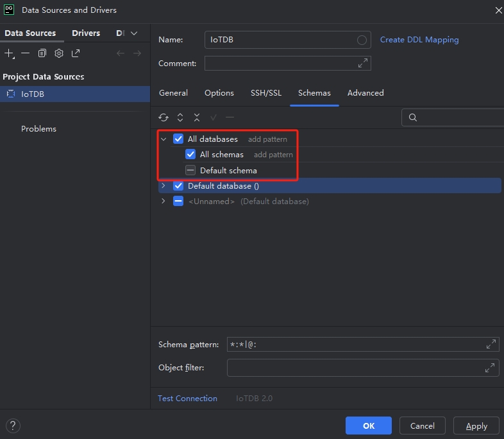Screen dimensions: 504x439
Task: Expand all schema tree nodes
Action: pyautogui.click(x=180, y=117)
